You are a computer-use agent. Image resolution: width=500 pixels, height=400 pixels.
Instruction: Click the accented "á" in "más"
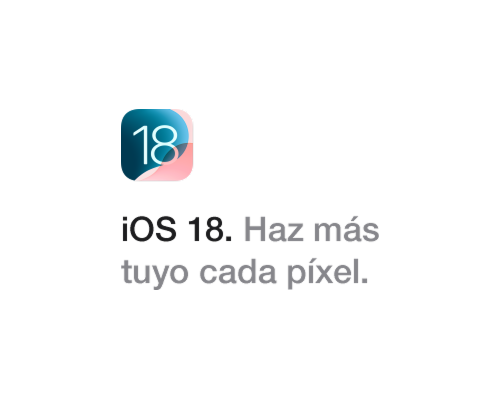[351, 229]
